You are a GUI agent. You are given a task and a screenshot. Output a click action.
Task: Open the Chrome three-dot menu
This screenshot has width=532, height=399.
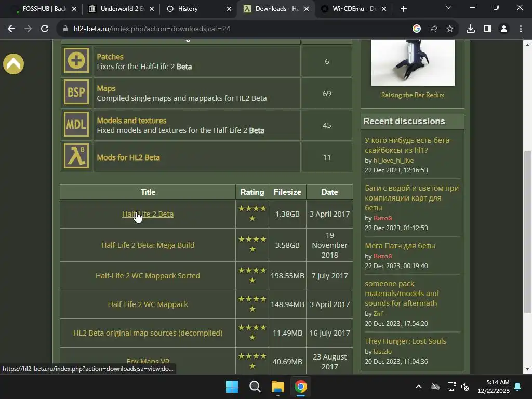pyautogui.click(x=521, y=29)
